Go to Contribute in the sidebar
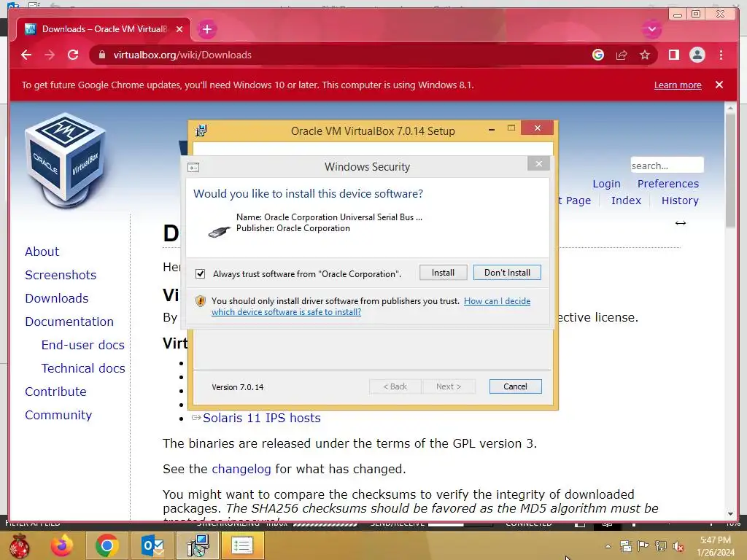 pos(55,392)
